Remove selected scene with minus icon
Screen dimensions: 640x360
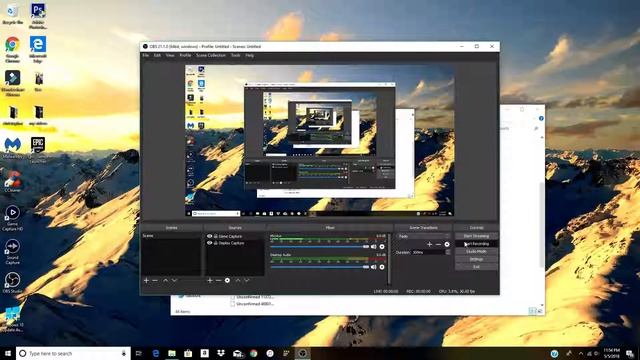point(155,280)
